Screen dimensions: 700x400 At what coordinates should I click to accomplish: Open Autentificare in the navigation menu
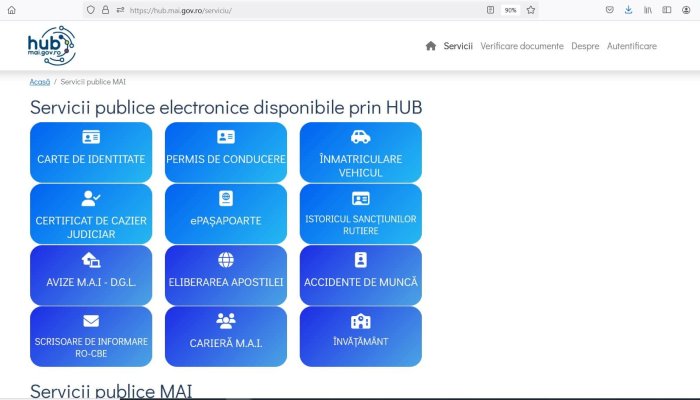click(x=632, y=46)
